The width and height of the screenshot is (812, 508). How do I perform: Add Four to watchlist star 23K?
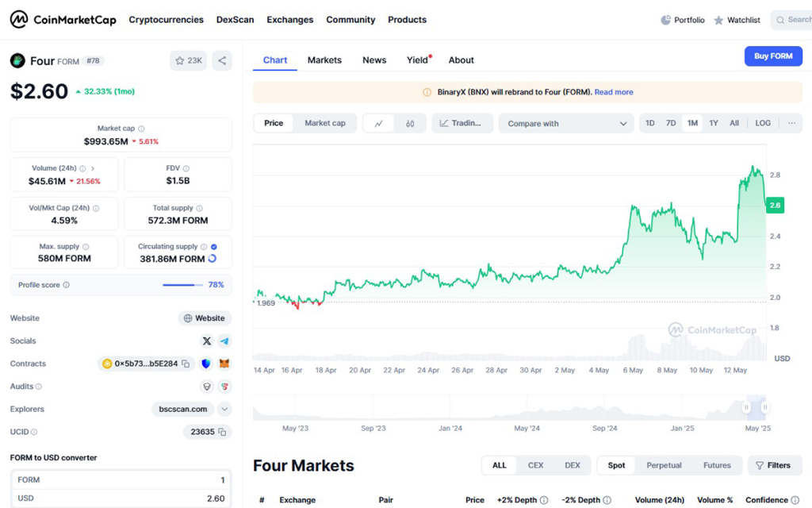point(189,60)
